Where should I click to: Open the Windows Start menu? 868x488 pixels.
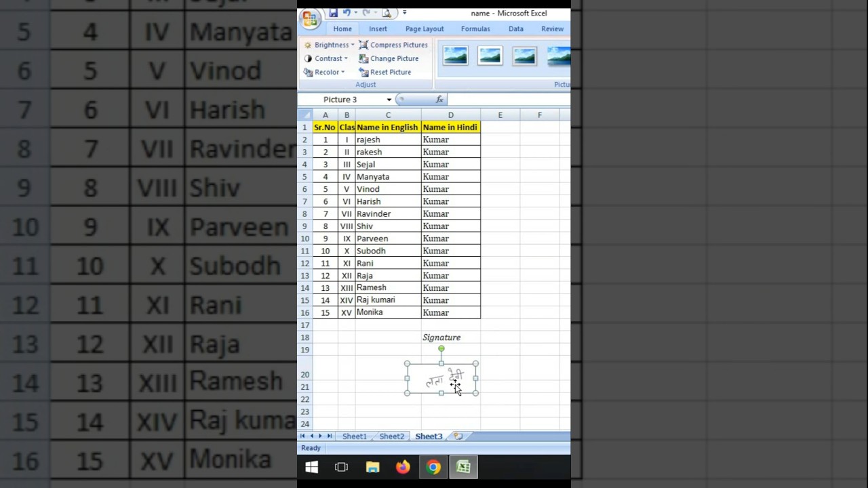[312, 467]
